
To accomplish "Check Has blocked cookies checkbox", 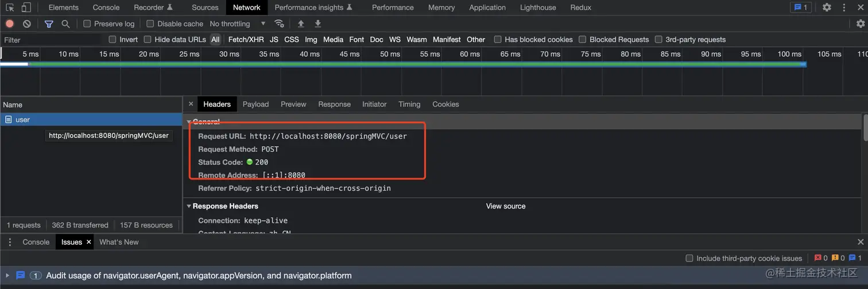I will tap(498, 40).
